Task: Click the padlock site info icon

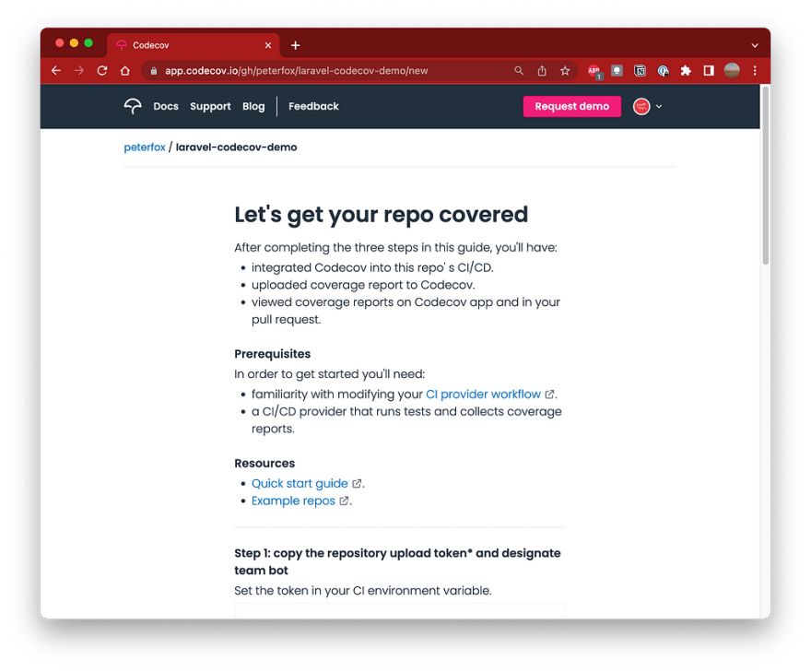Action: point(154,71)
